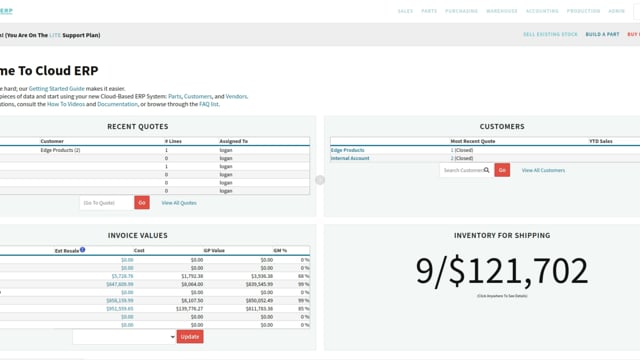Open the How To Videos link
The image size is (640, 360).
[x=66, y=104]
